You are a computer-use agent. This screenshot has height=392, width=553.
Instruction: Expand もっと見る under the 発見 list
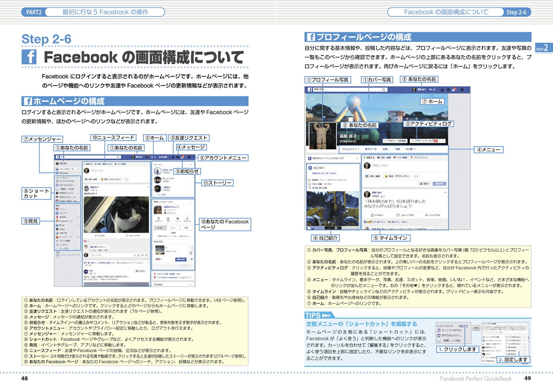pos(64,249)
